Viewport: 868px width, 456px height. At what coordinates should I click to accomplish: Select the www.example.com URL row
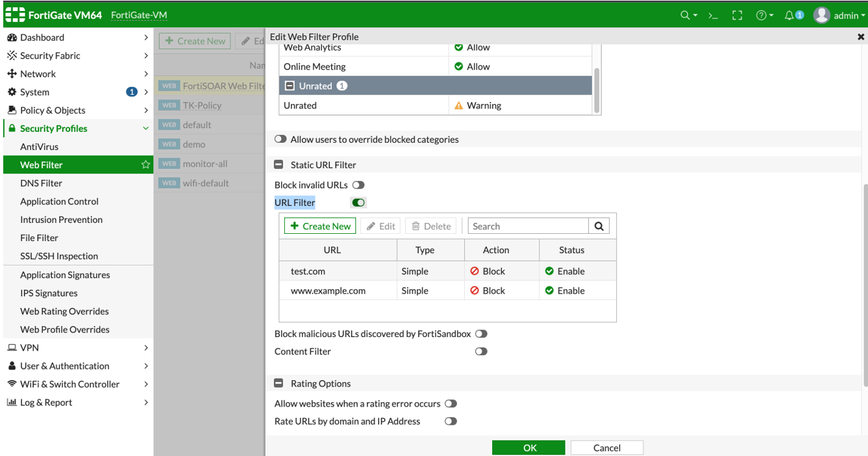tap(328, 290)
